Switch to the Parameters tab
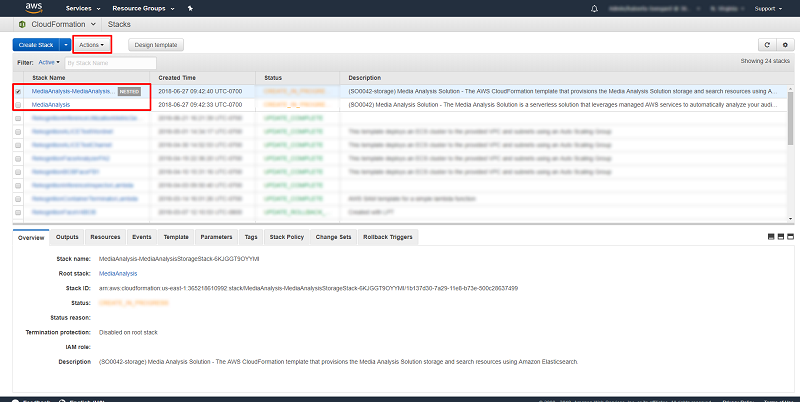 [x=216, y=237]
